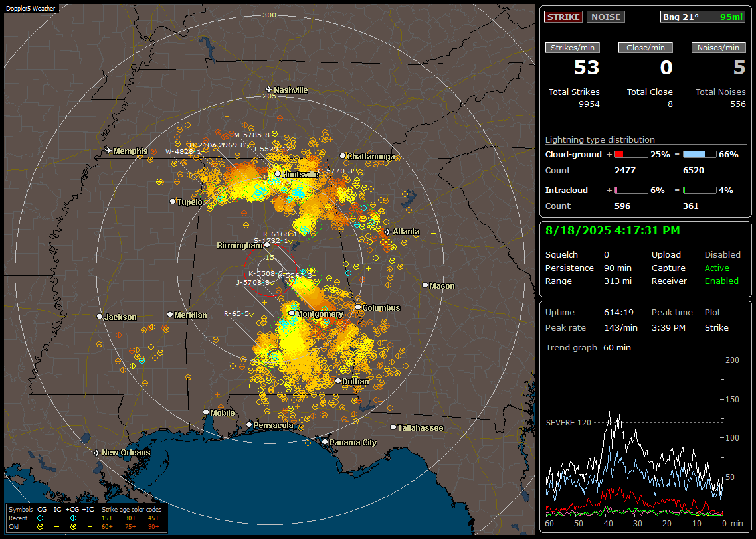Click the Mobile city dot

click(206, 412)
